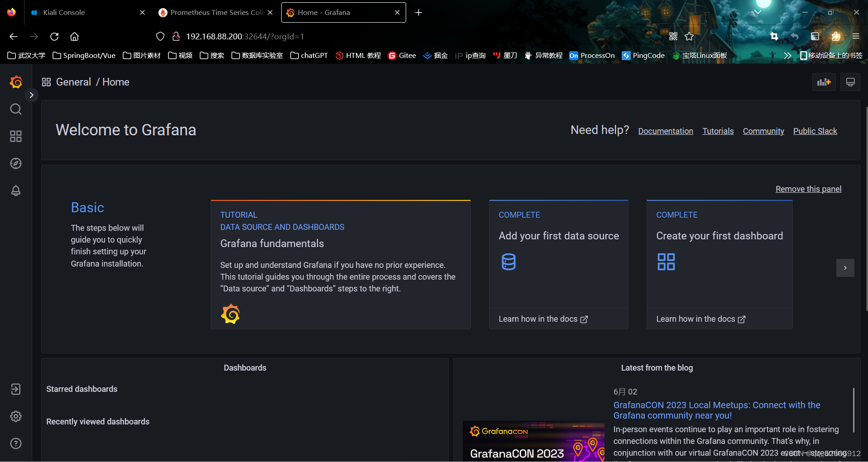Click the database icon in data source card

508,262
